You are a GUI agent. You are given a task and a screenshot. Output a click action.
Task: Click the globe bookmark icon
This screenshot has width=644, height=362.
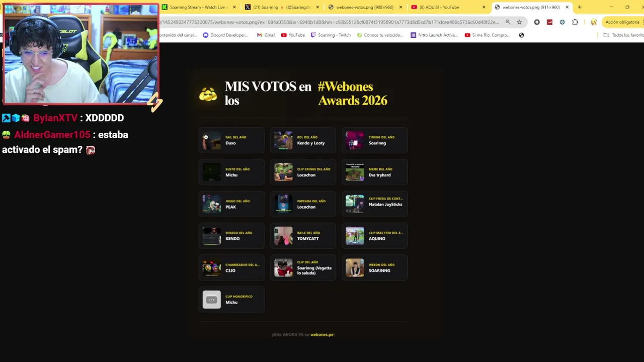pos(521,35)
